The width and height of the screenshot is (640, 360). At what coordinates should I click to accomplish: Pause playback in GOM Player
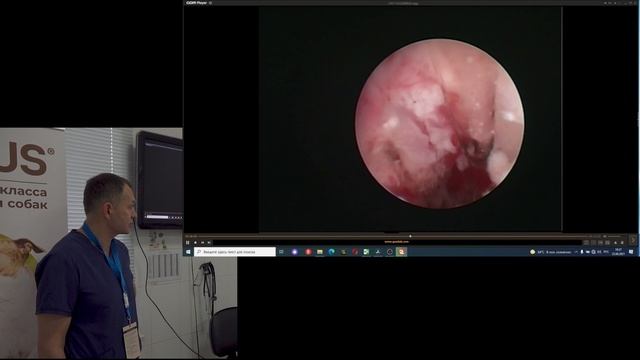point(188,242)
